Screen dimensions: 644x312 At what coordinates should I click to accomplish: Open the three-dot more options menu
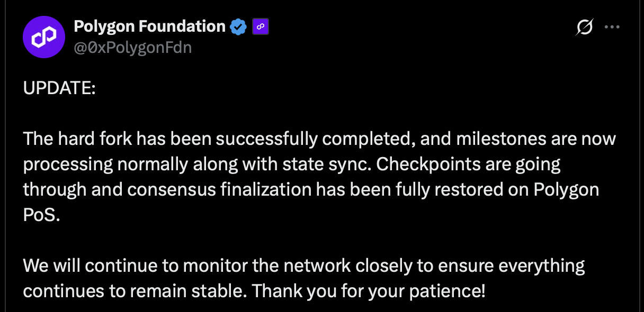pos(612,27)
